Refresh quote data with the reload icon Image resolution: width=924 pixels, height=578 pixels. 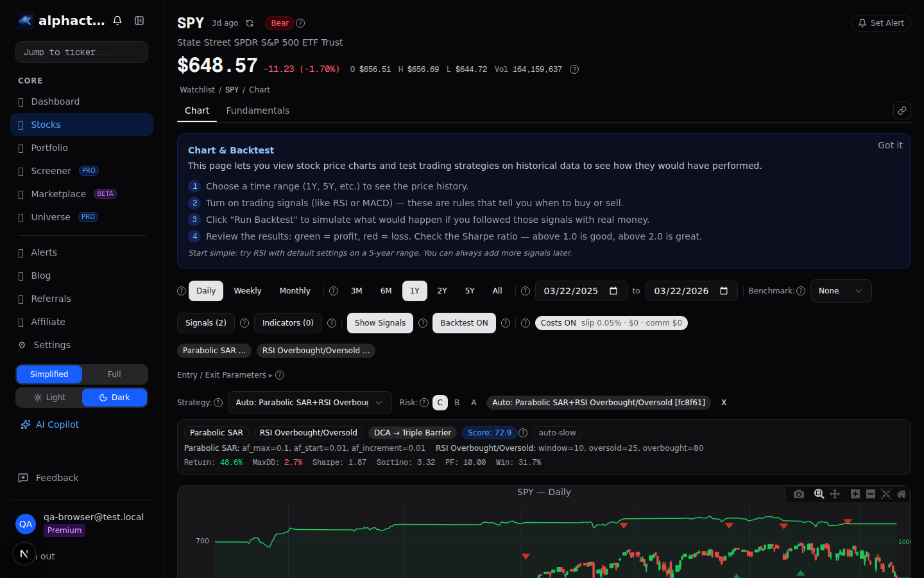click(250, 22)
